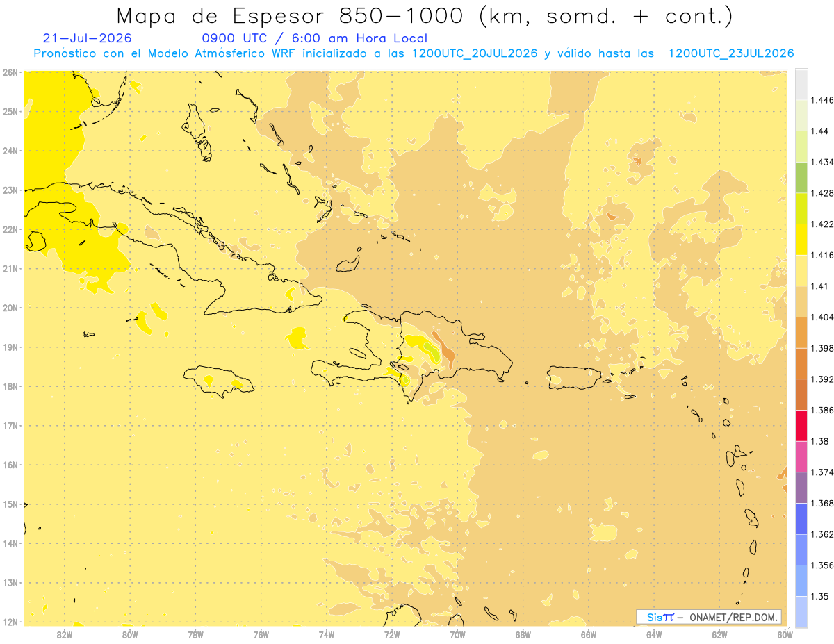The height and width of the screenshot is (644, 834).
Task: Click the colorbar value 1.422
Action: [x=822, y=224]
